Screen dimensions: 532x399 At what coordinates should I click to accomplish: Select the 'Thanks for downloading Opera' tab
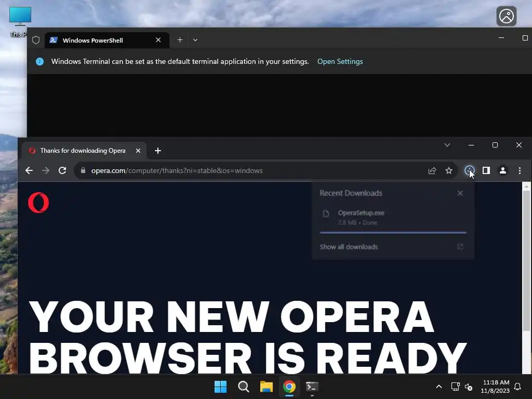coord(84,151)
